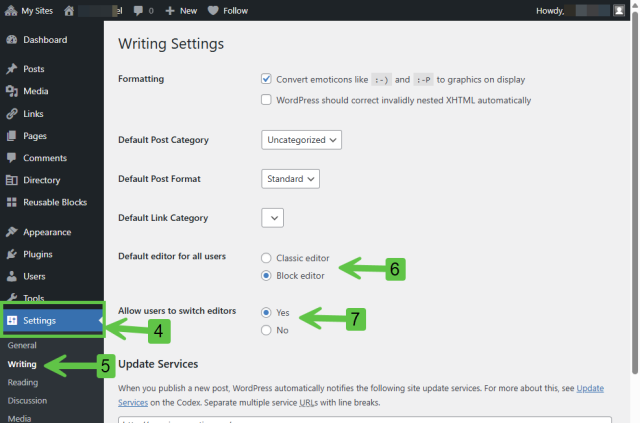Click the Users person icon

pyautogui.click(x=12, y=276)
